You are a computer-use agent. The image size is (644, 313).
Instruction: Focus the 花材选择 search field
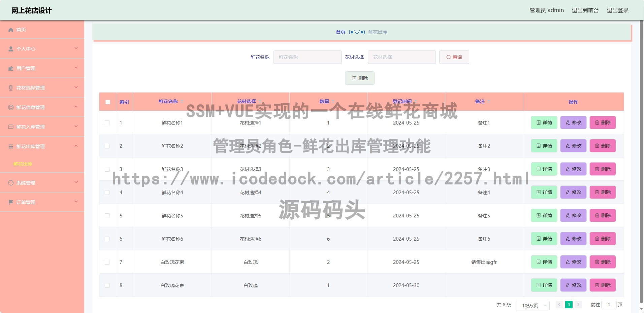click(x=402, y=57)
